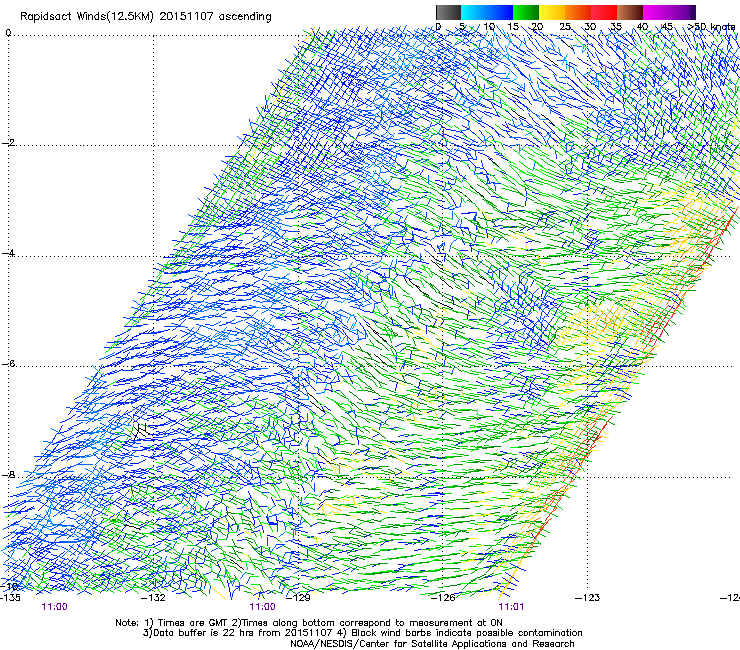
Task: Click the longitude label "-123"
Action: 588,598
